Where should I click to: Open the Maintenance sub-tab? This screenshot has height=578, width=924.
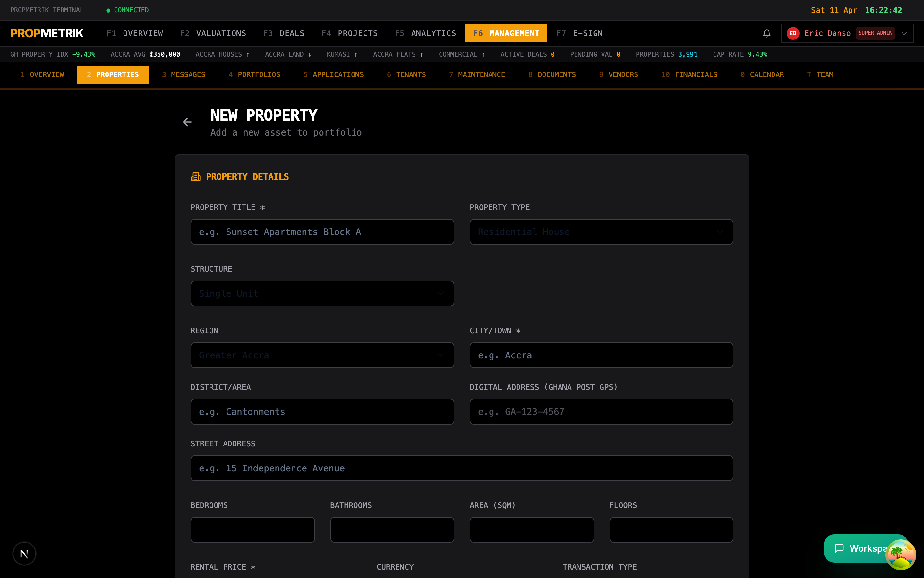[477, 74]
